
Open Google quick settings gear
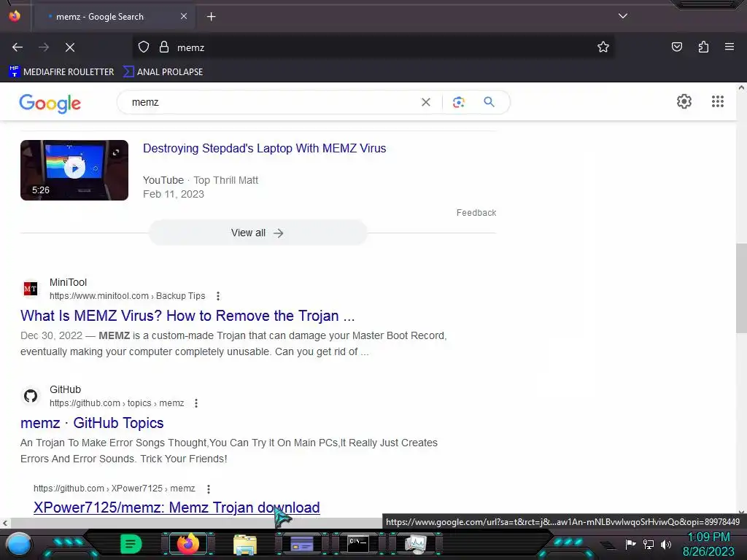684,101
